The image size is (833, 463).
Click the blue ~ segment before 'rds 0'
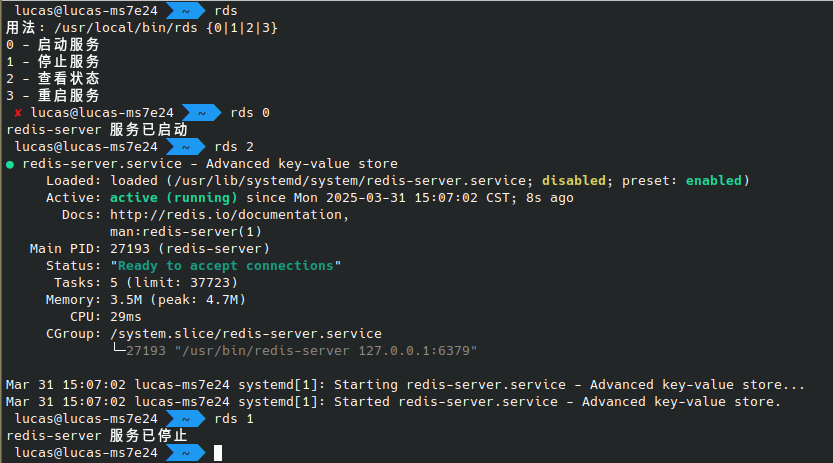coord(201,113)
